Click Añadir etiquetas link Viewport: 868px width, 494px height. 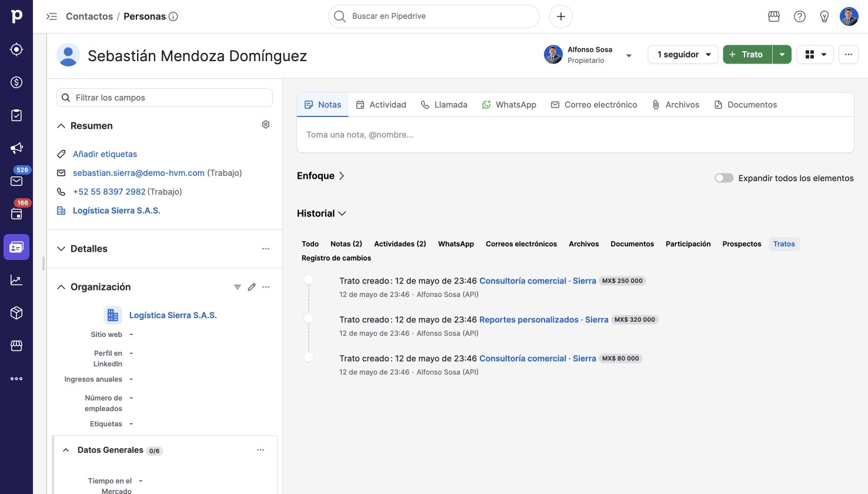click(x=105, y=154)
